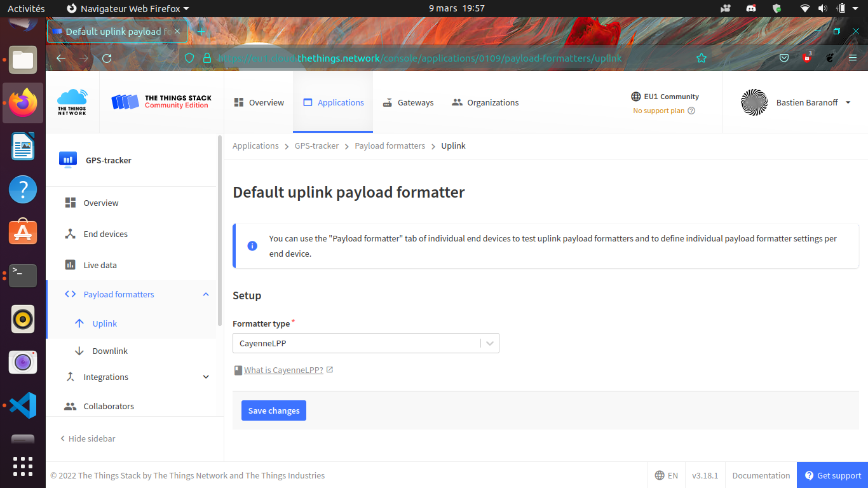Click the blue info icon in notice
This screenshot has height=488, width=868.
tap(252, 246)
